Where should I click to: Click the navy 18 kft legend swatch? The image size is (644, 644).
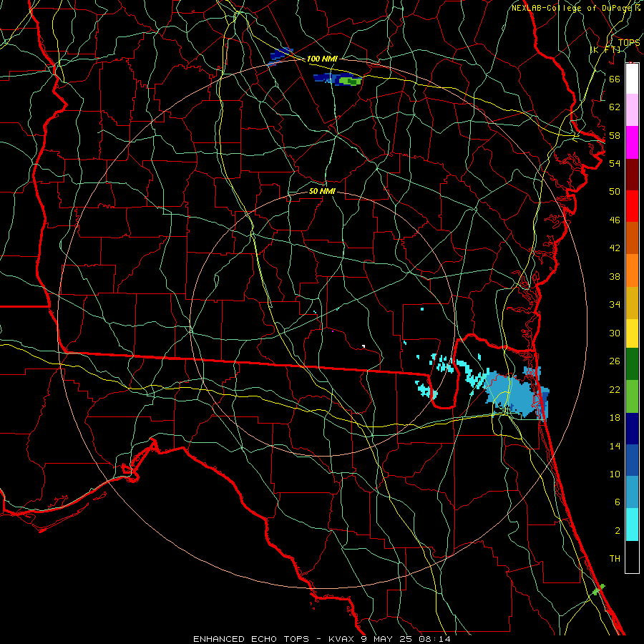coord(632,429)
